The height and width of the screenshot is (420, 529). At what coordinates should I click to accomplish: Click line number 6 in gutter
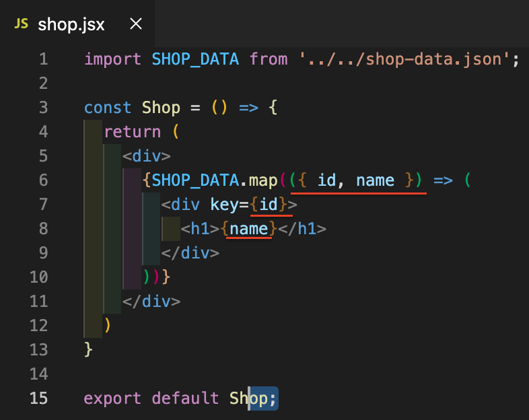pyautogui.click(x=44, y=180)
